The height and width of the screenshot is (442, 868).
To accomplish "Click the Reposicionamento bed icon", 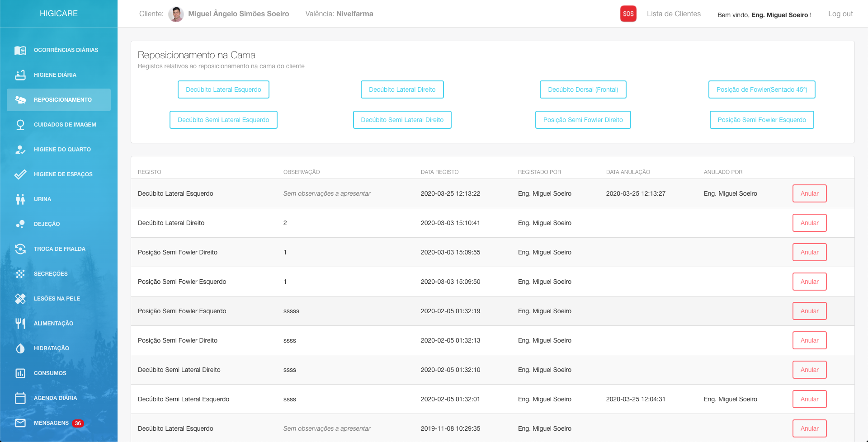I will (20, 100).
